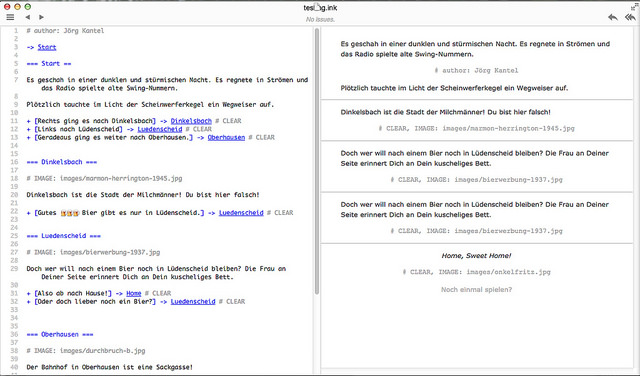This screenshot has width=640, height=376.
Task: Click the choice 'Also ab nach Hause!'
Action: click(73, 293)
